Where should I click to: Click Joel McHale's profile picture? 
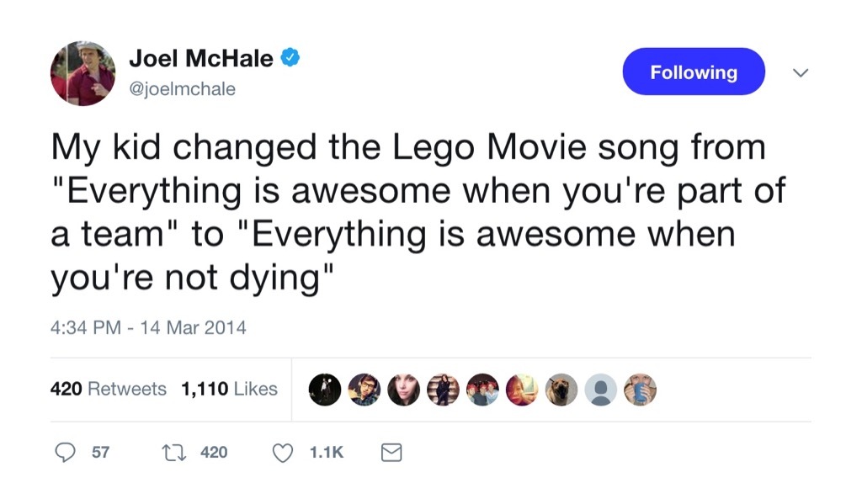(82, 72)
